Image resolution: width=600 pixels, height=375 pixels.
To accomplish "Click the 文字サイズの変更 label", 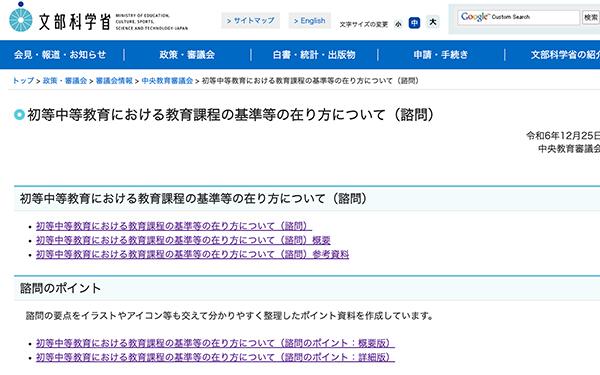I will coord(364,24).
